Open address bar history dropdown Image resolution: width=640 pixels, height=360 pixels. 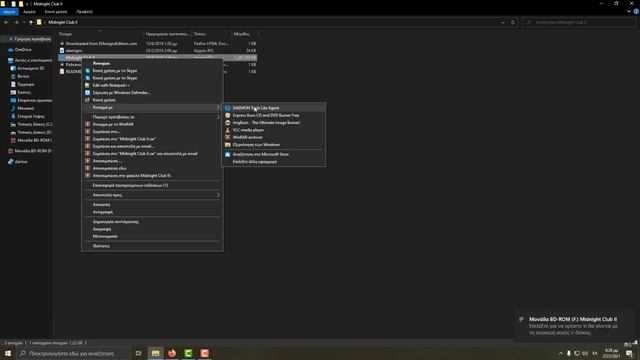point(503,22)
